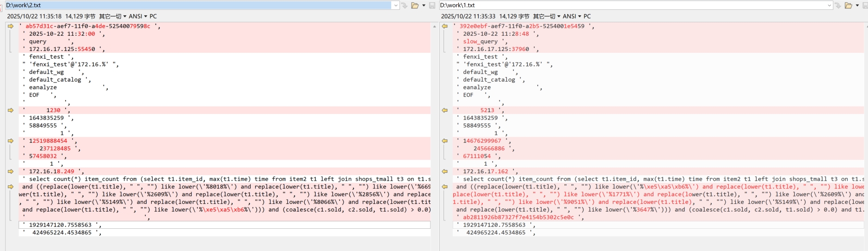This screenshot has height=251, width=868.
Task: Click the left pane save disk icon
Action: tap(432, 6)
